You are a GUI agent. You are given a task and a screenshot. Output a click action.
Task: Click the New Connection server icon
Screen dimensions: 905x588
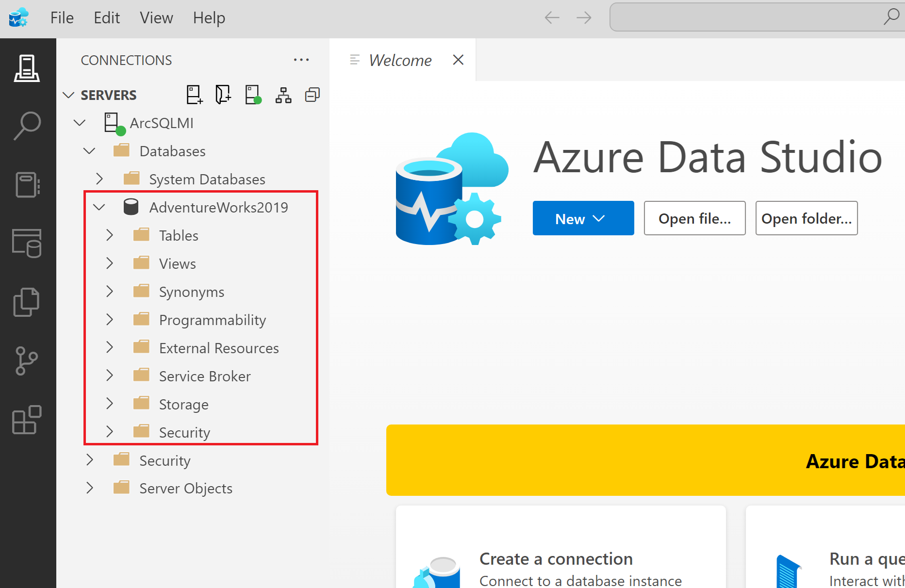(195, 95)
